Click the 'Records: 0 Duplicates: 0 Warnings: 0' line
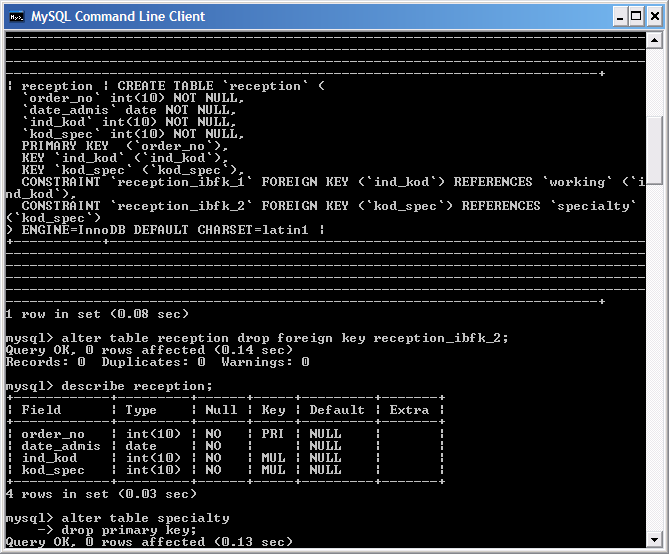The height and width of the screenshot is (554, 669). (157, 362)
